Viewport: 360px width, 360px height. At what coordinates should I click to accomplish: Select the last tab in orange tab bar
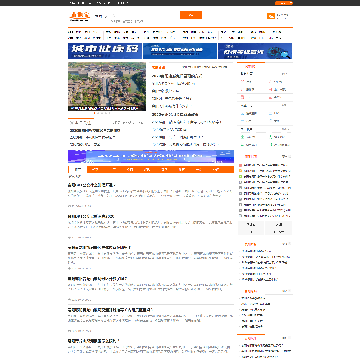(217, 170)
